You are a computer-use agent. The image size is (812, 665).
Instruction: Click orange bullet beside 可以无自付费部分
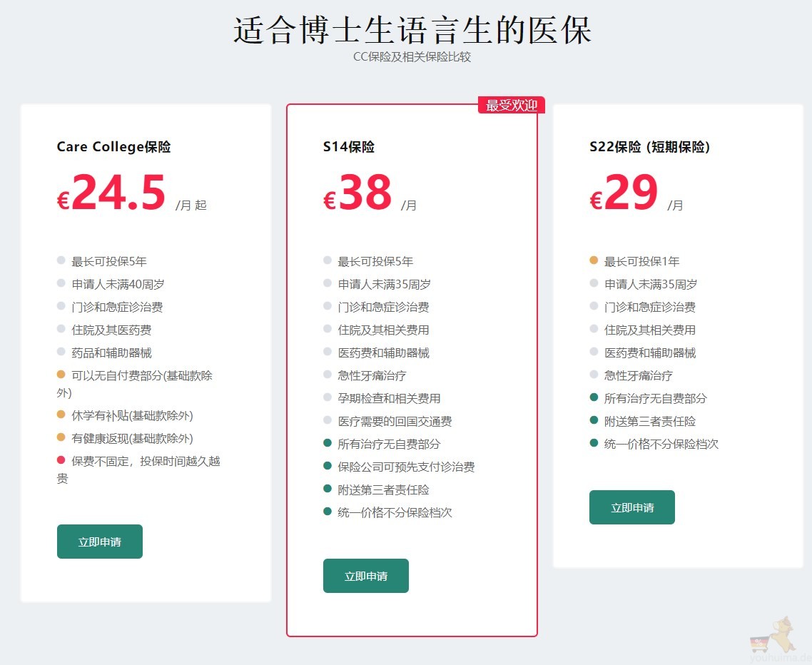pyautogui.click(x=61, y=374)
